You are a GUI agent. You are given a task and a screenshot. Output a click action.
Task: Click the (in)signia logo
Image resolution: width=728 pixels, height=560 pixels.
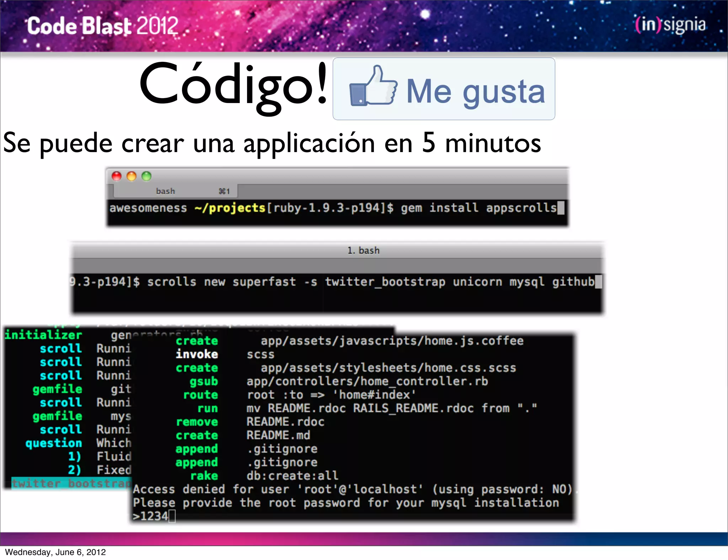point(670,25)
